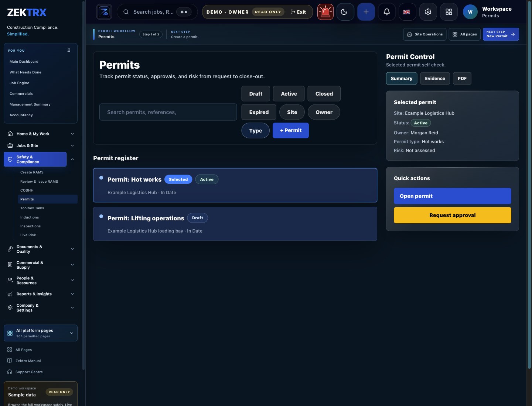Toggle the Expired filter chip
Screen dimensions: 532x406
tap(259, 112)
